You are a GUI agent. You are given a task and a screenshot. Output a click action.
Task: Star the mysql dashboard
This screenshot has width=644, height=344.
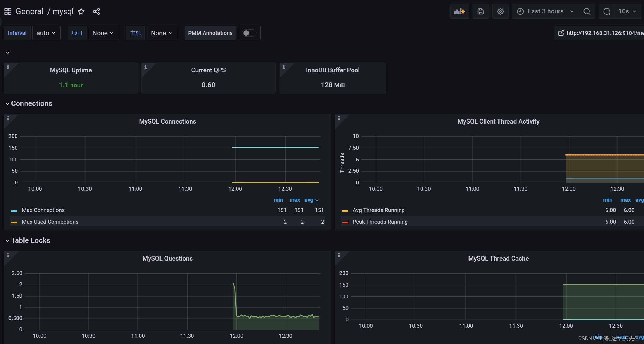point(81,11)
